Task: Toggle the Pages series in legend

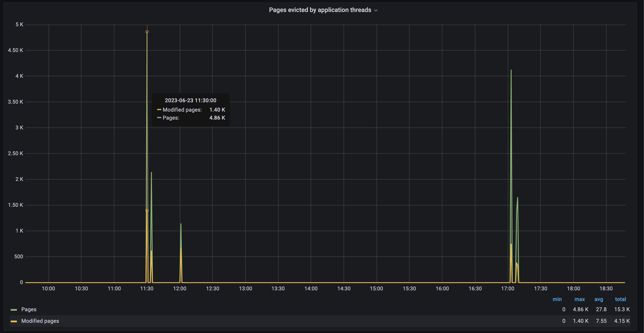Action: tap(29, 309)
